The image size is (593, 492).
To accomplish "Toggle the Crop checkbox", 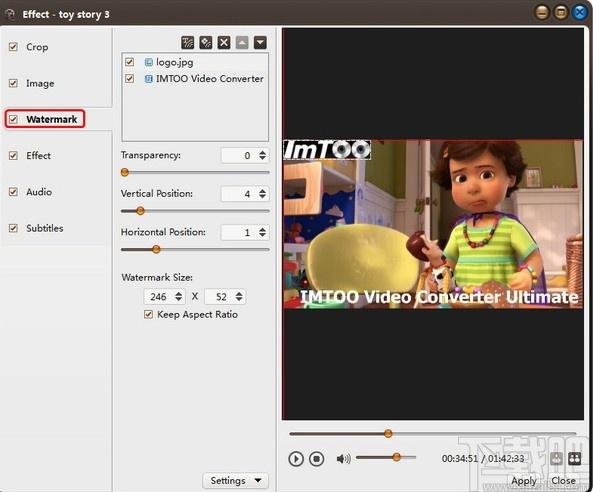I will (13, 47).
